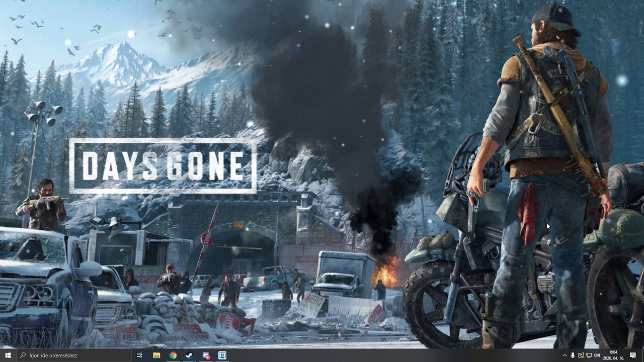Click the magnifier icon in taskbar search
The height and width of the screenshot is (362, 644).
coord(23,355)
